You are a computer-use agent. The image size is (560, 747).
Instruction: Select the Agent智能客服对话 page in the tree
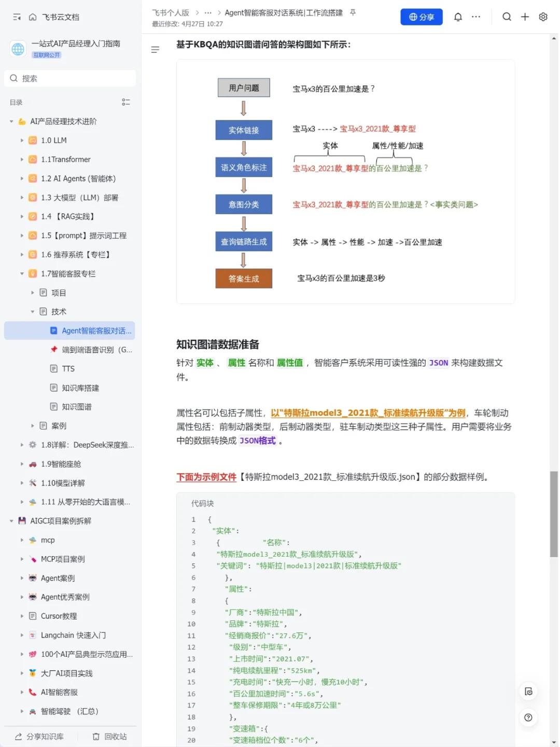click(x=69, y=330)
